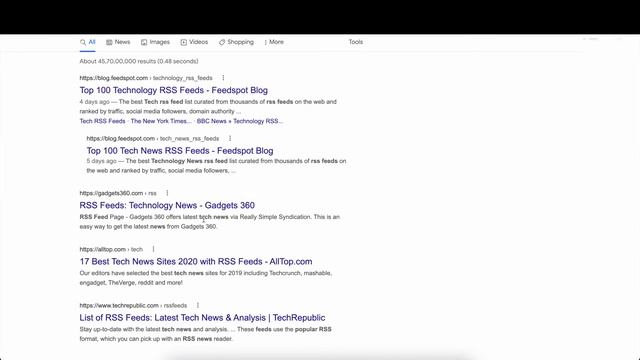Click the News tab icon

coord(109,42)
